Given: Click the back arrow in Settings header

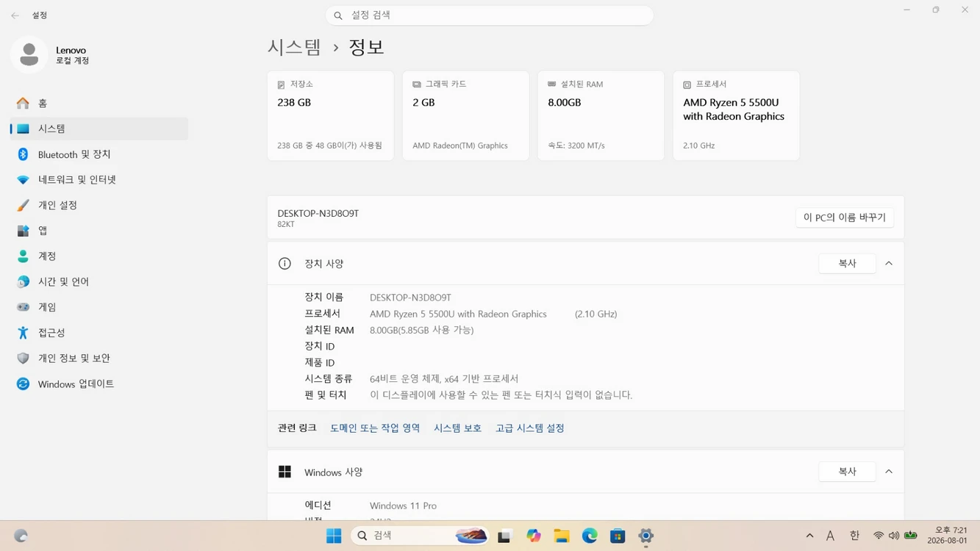Looking at the screenshot, I should pyautogui.click(x=15, y=15).
